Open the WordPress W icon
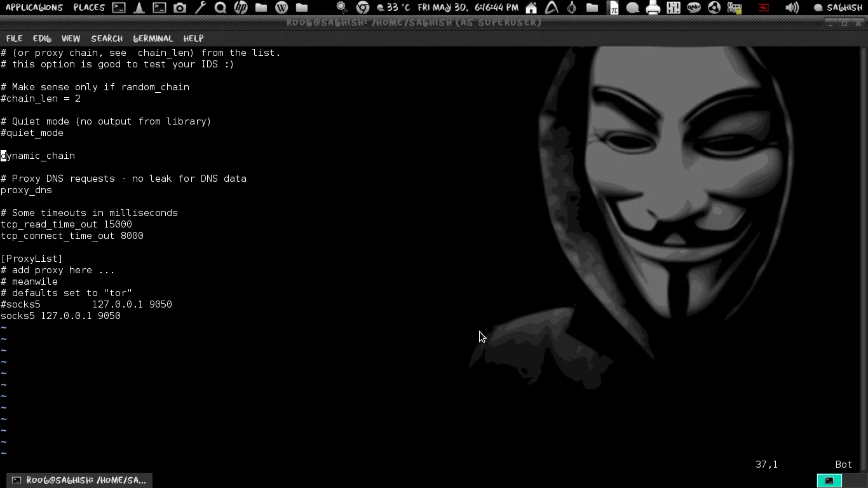The width and height of the screenshot is (868, 488). (281, 8)
